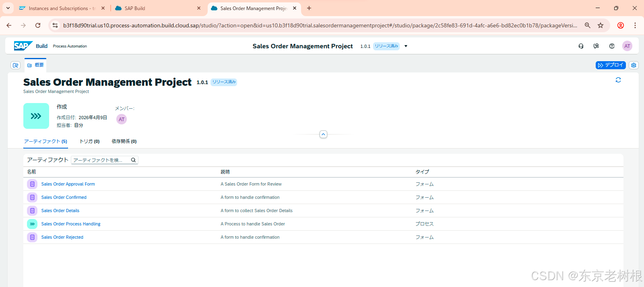Reload the browser page
The height and width of the screenshot is (287, 644).
click(x=38, y=25)
